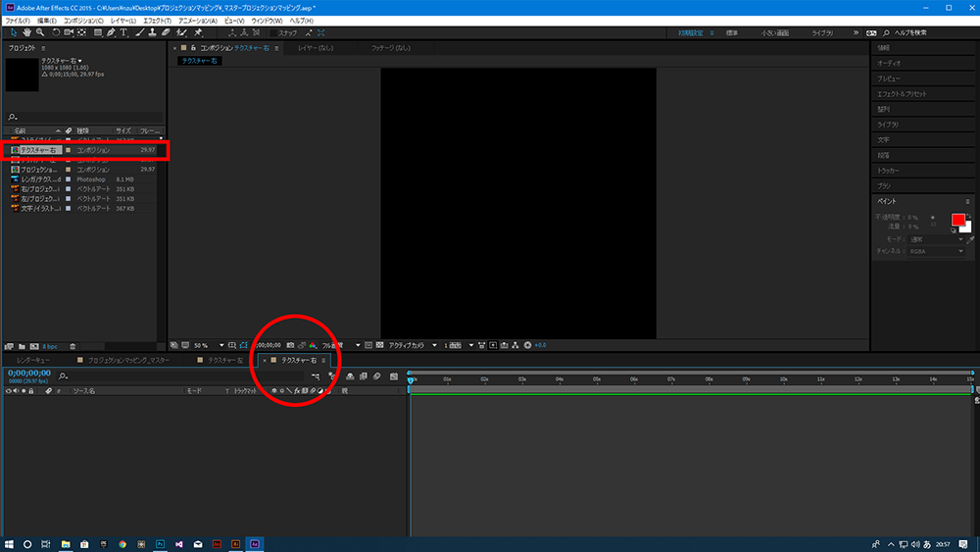Image resolution: width=980 pixels, height=552 pixels.
Task: Enable the スナップ snap checkbox
Action: [273, 33]
